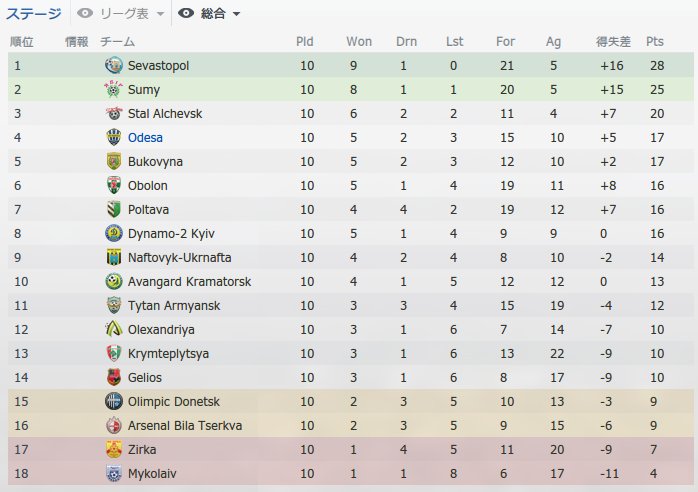698x492 pixels.
Task: Click the Dynamo-2 Kyiv badge icon
Action: (114, 233)
